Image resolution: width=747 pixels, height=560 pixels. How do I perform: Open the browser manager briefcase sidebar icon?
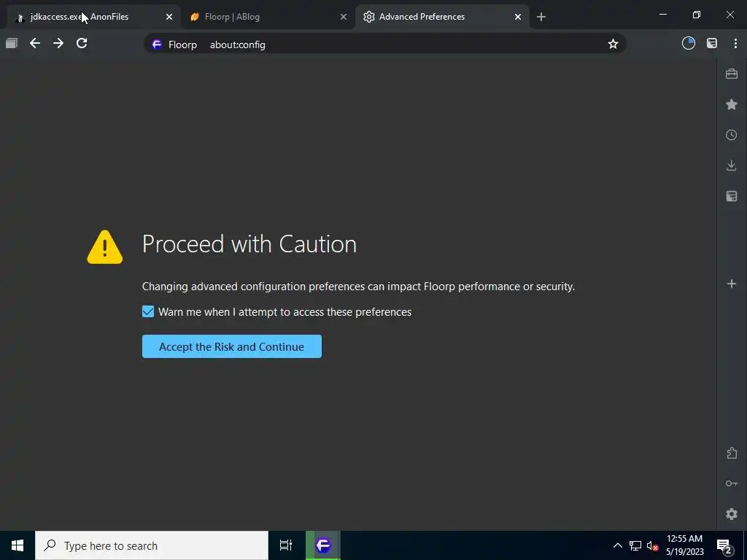click(x=732, y=74)
